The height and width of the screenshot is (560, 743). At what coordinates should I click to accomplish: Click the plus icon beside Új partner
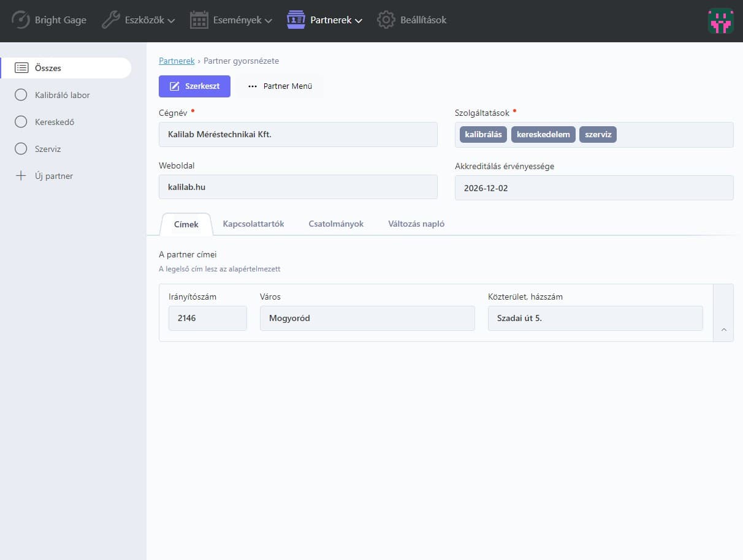click(x=21, y=176)
